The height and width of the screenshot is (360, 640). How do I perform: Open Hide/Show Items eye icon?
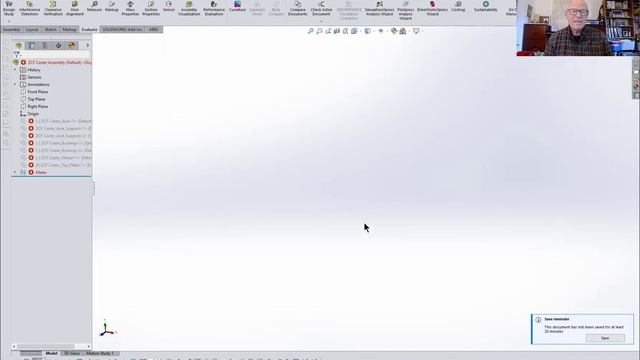click(381, 31)
